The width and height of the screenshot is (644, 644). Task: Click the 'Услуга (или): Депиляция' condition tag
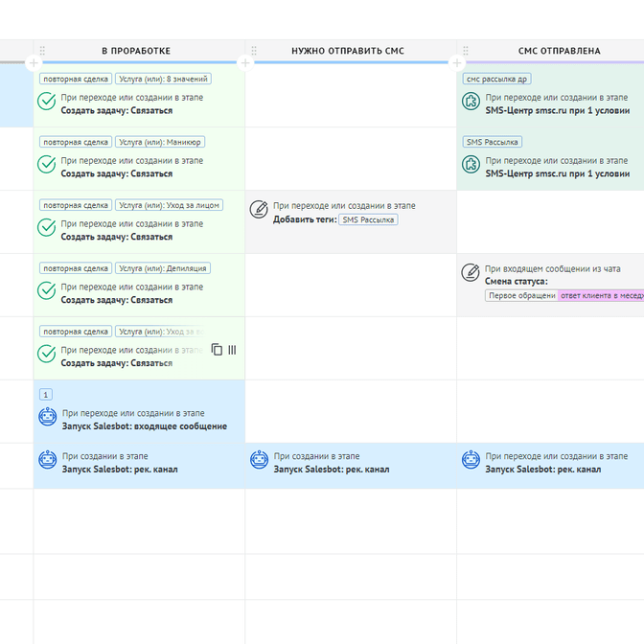(x=163, y=268)
